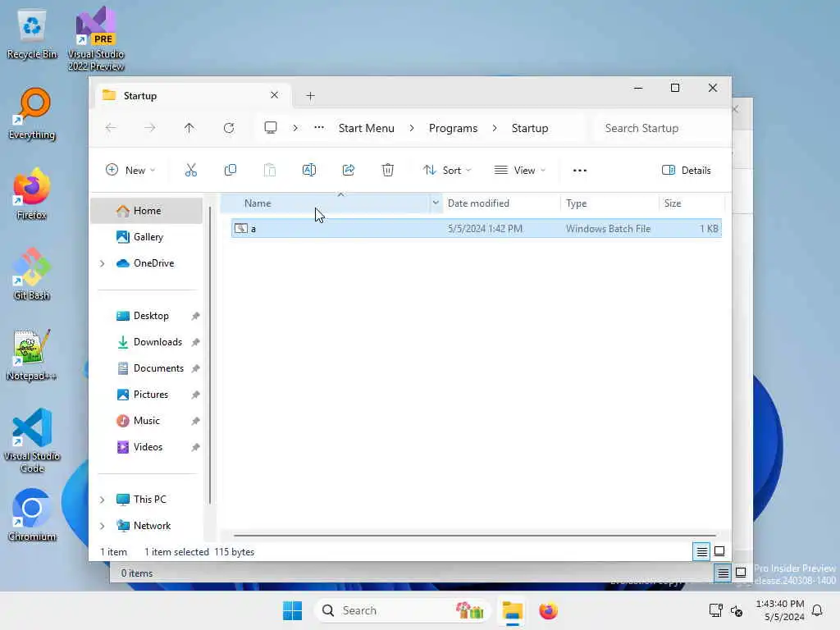The image size is (840, 630).
Task: Navigate to Programs breadcrumb
Action: click(453, 128)
